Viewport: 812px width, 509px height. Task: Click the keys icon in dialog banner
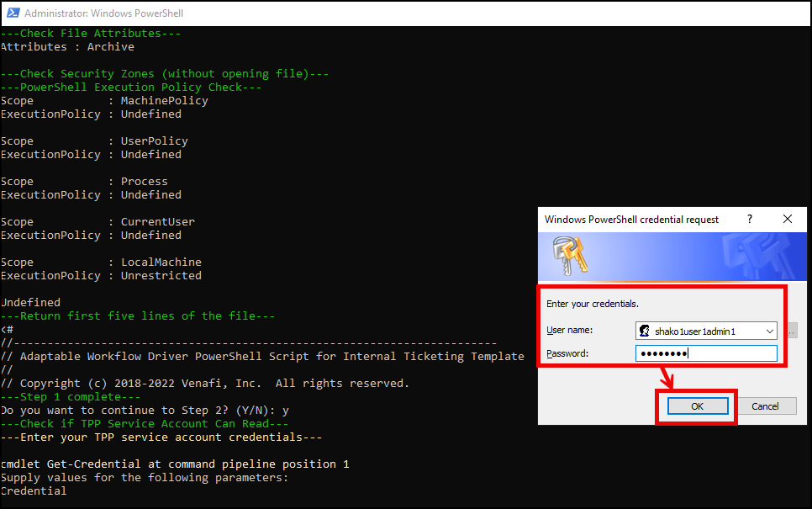[x=570, y=256]
